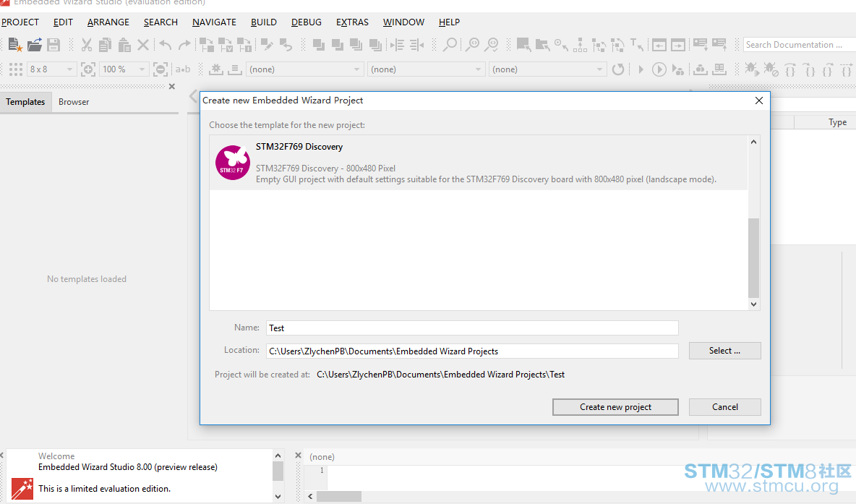
Task: Select the STM32F769 Discovery template row
Action: click(478, 163)
